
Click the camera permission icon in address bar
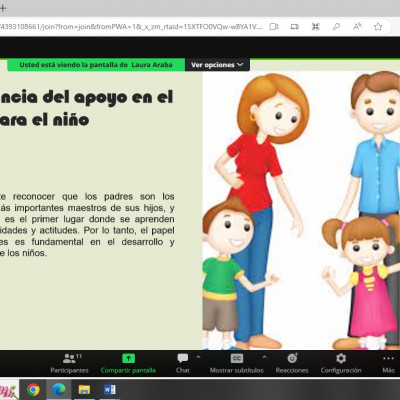click(274, 27)
